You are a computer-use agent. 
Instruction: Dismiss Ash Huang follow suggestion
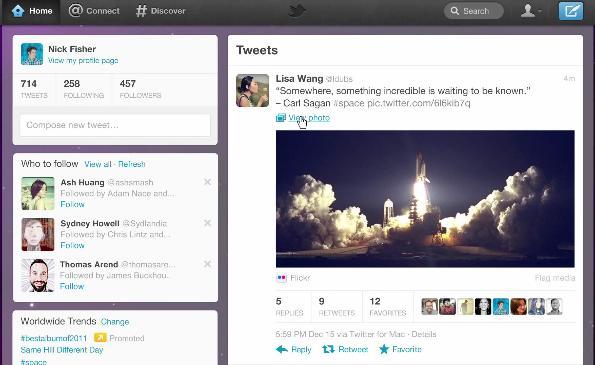208,182
